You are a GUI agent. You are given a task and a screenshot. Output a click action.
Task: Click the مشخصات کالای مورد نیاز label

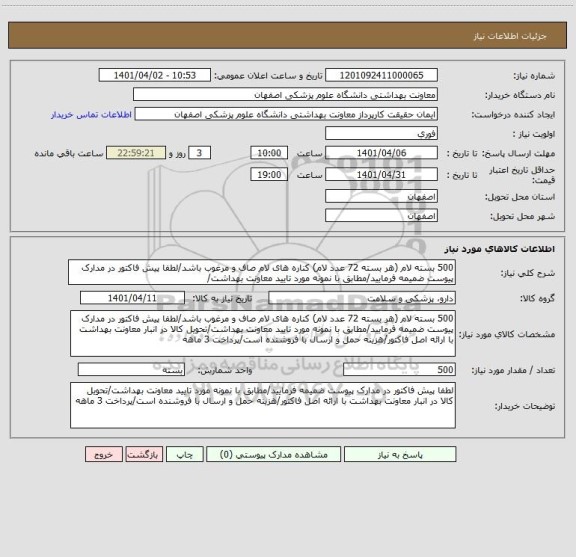[507, 334]
